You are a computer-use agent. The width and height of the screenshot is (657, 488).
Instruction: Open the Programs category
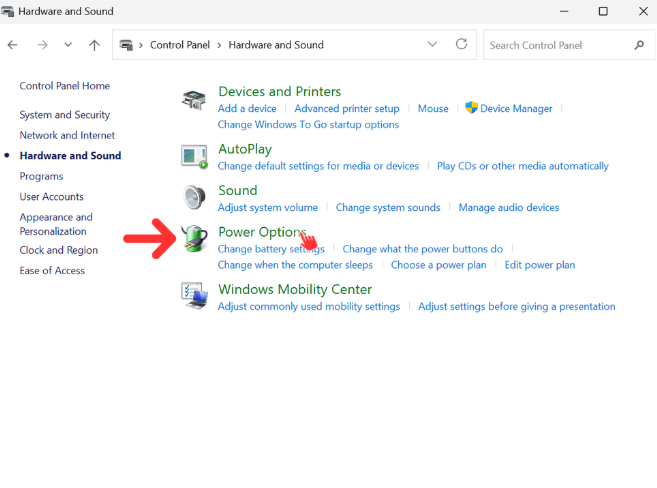coord(41,176)
